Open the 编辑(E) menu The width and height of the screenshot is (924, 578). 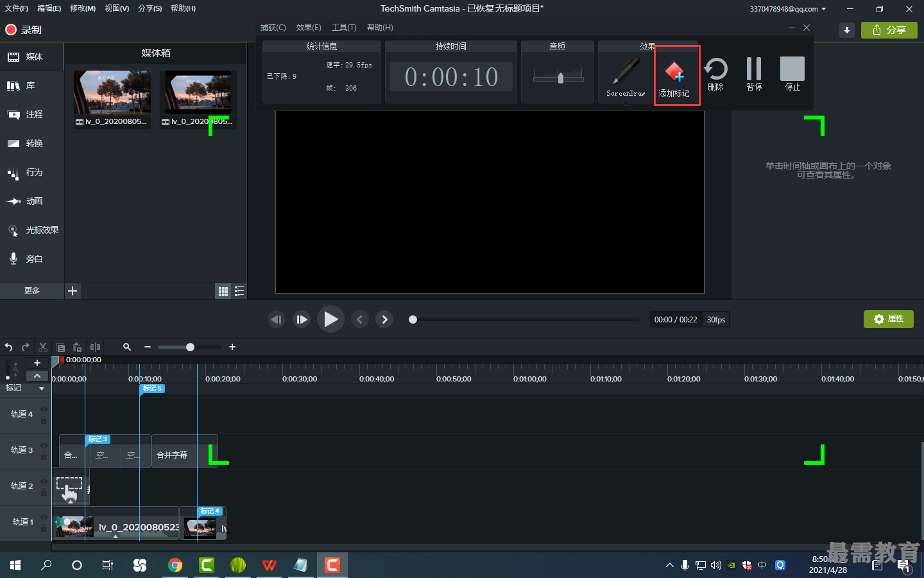tap(49, 8)
